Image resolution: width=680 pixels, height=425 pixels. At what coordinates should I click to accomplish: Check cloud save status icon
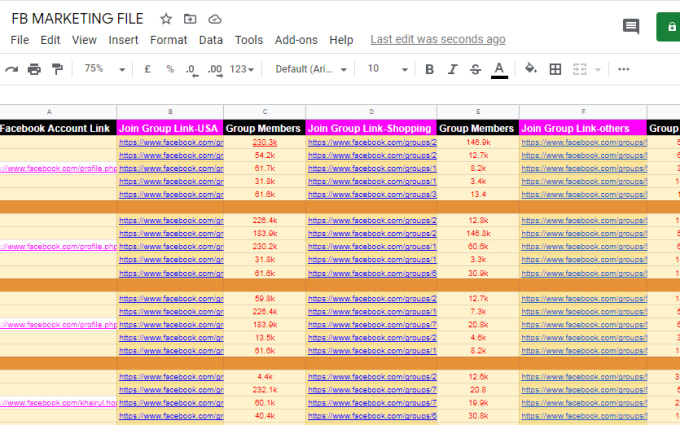pyautogui.click(x=215, y=20)
